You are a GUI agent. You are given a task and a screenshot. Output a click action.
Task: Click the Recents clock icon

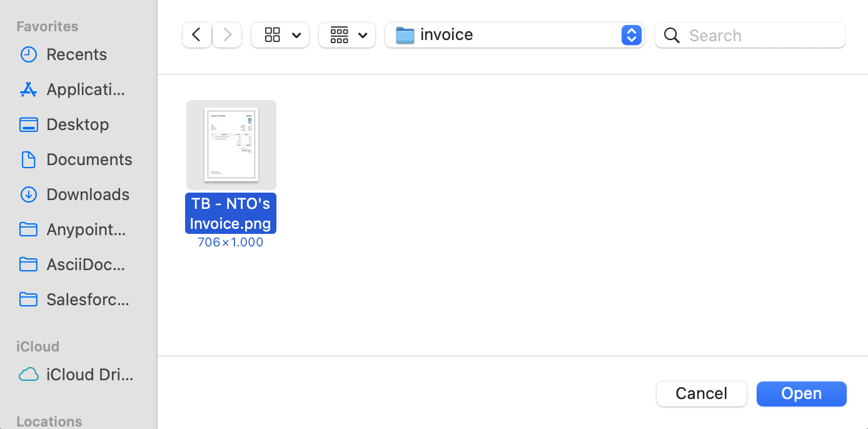[28, 54]
